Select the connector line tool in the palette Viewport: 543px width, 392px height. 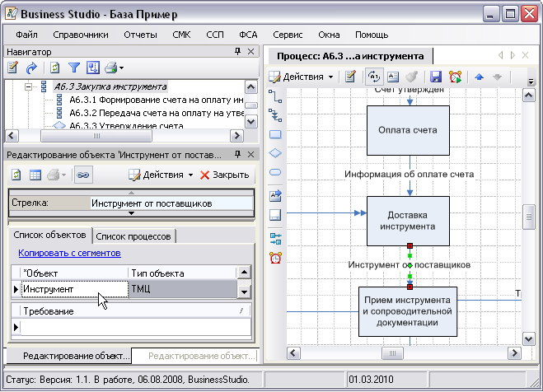tap(275, 96)
